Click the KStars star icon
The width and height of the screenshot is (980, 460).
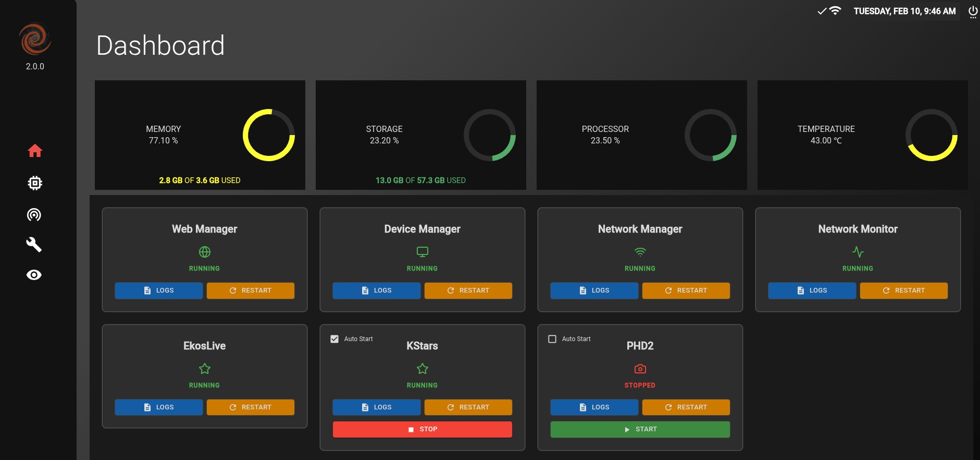tap(423, 369)
